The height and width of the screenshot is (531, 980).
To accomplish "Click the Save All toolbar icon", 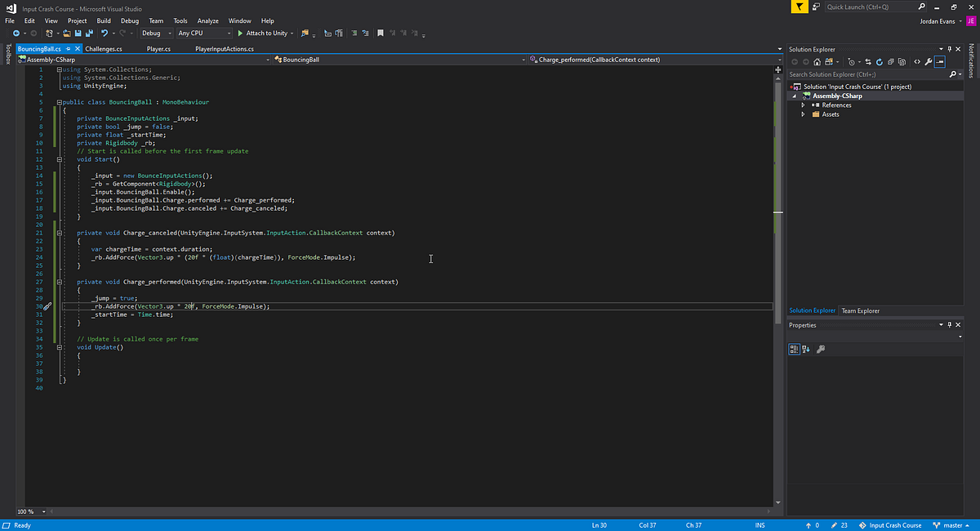I will 88,33.
